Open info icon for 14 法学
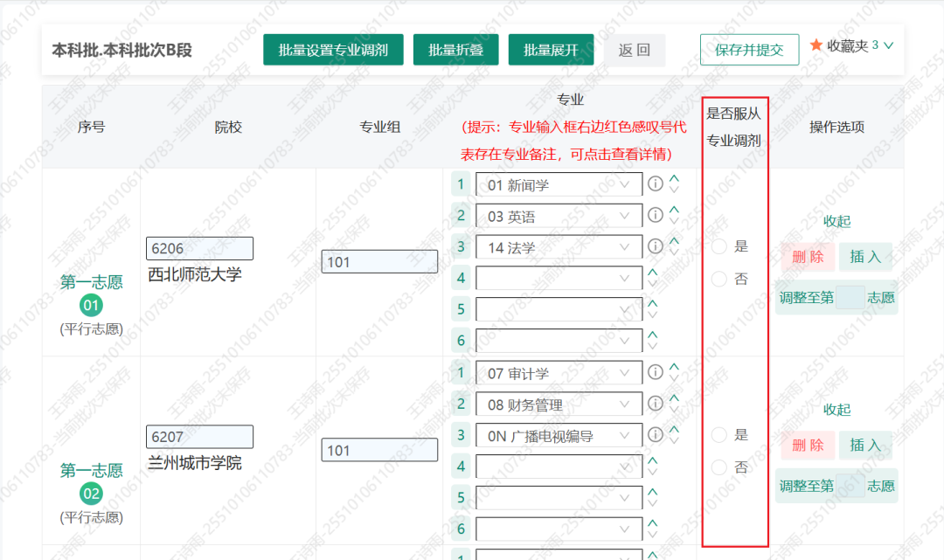 [x=655, y=246]
